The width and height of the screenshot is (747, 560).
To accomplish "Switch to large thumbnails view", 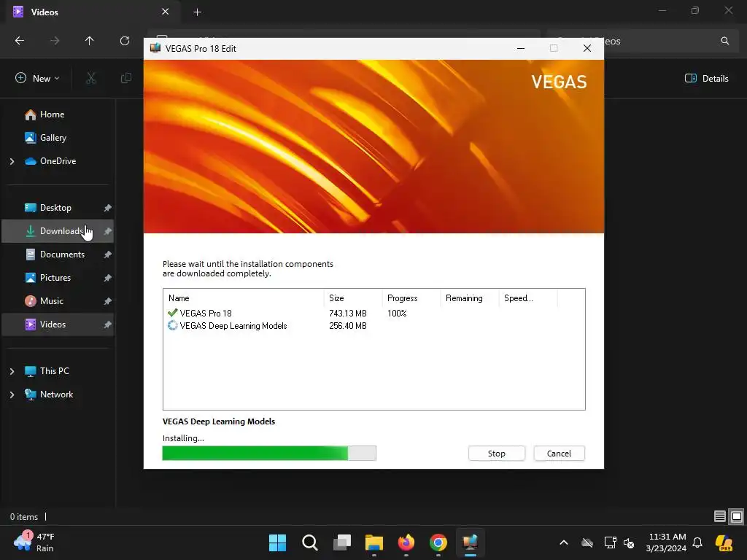I will coord(737,516).
